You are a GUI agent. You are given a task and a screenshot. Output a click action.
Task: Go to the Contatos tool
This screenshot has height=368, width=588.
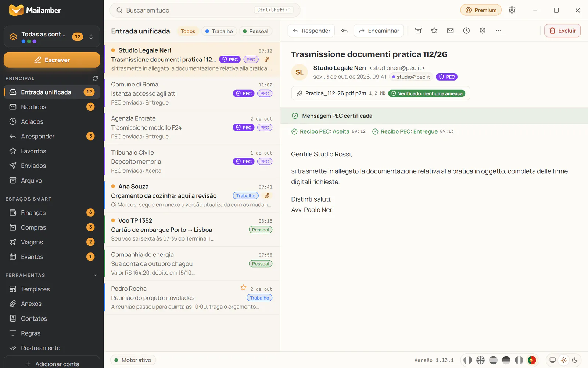tap(52, 319)
